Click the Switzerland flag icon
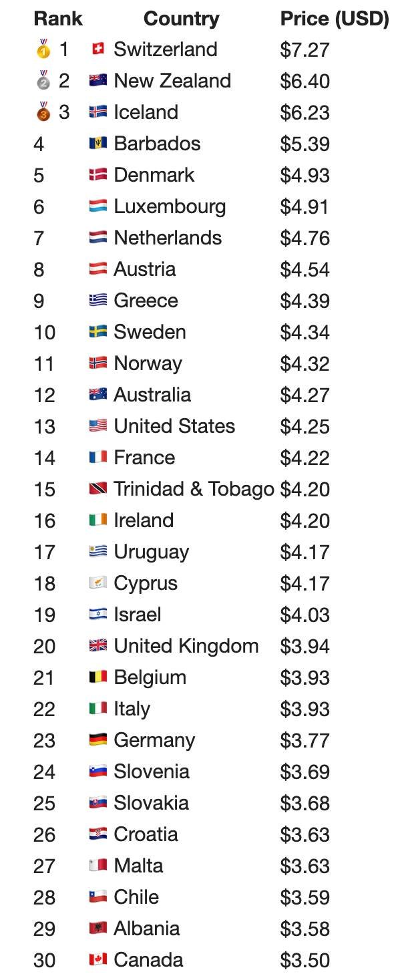Image resolution: width=406 pixels, height=980 pixels. click(x=98, y=49)
